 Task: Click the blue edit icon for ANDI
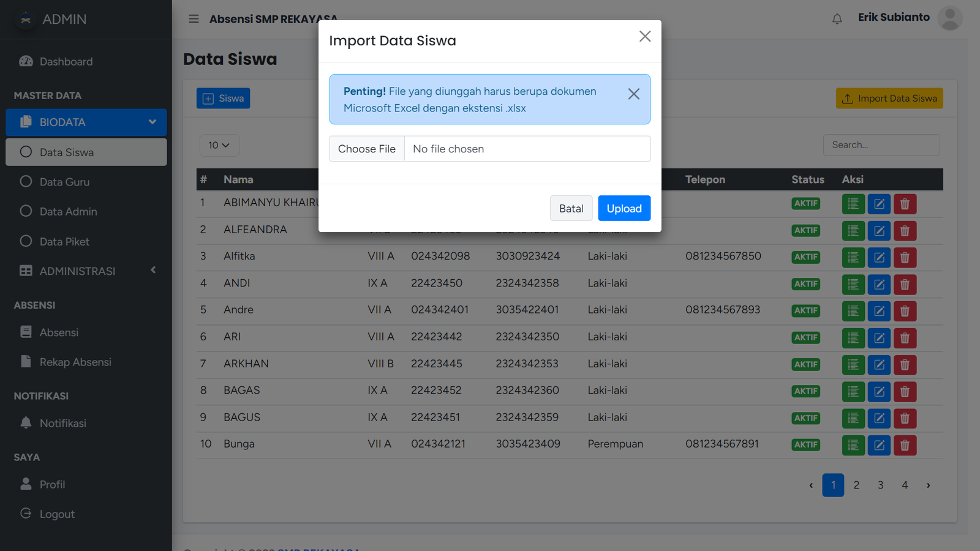click(x=879, y=284)
